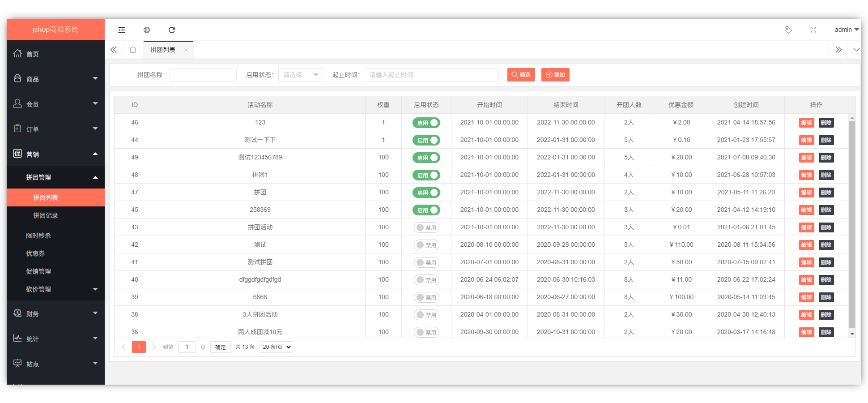
Task: Click current page number 1 button
Action: (x=139, y=347)
